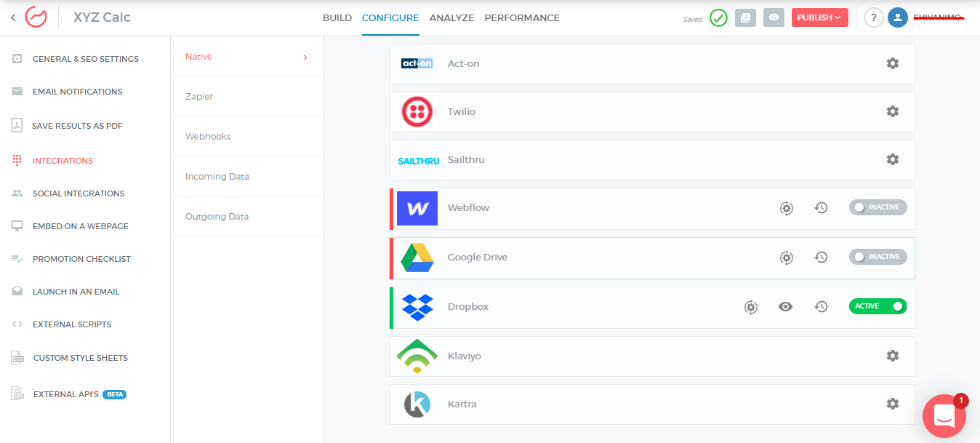Open the chat widget bubble

point(944,416)
